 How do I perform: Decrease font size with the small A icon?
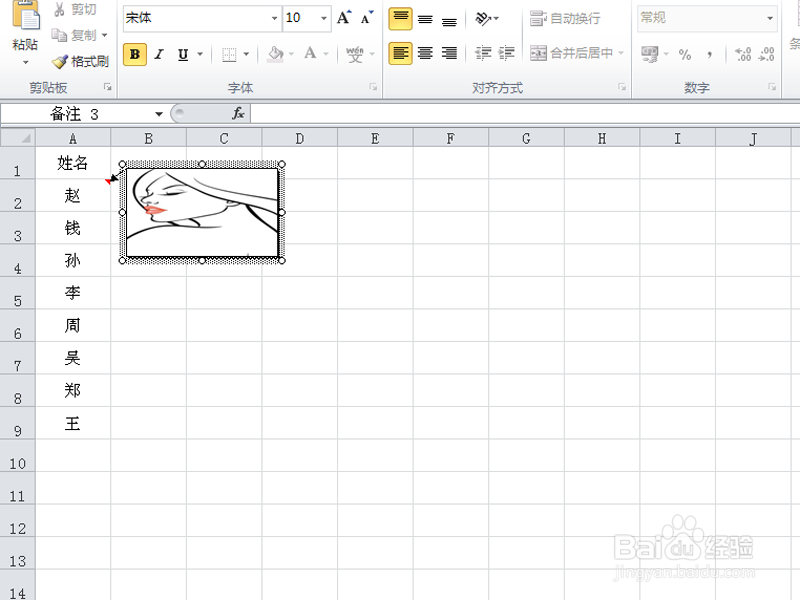(x=367, y=18)
